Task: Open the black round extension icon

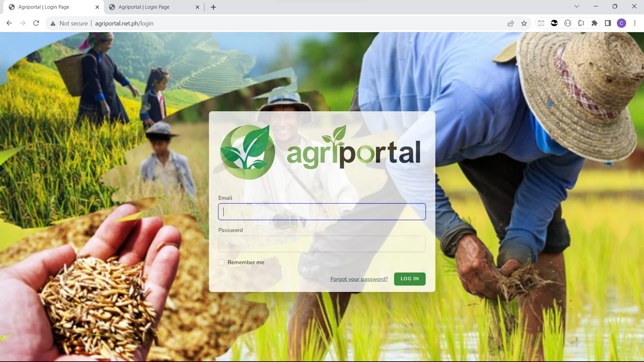Action: tap(554, 23)
